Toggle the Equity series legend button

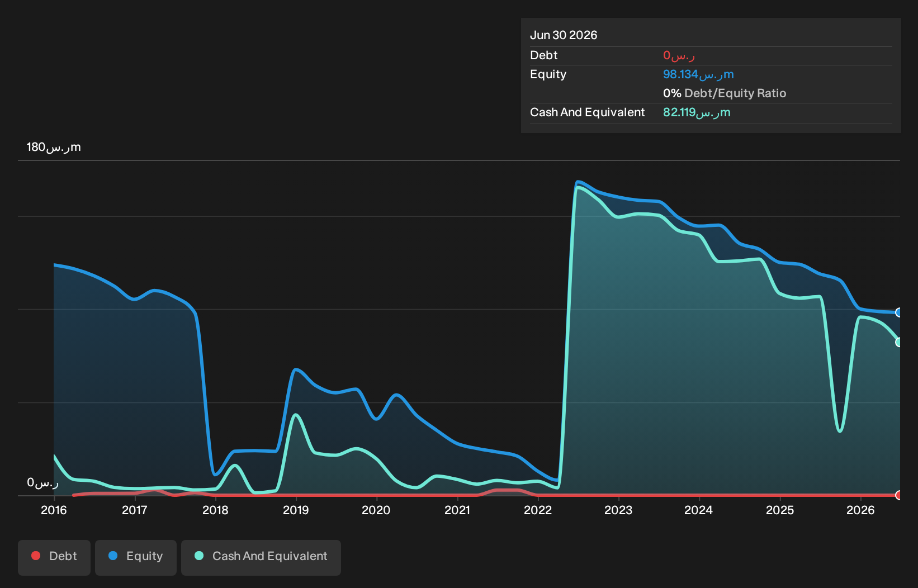coord(136,557)
